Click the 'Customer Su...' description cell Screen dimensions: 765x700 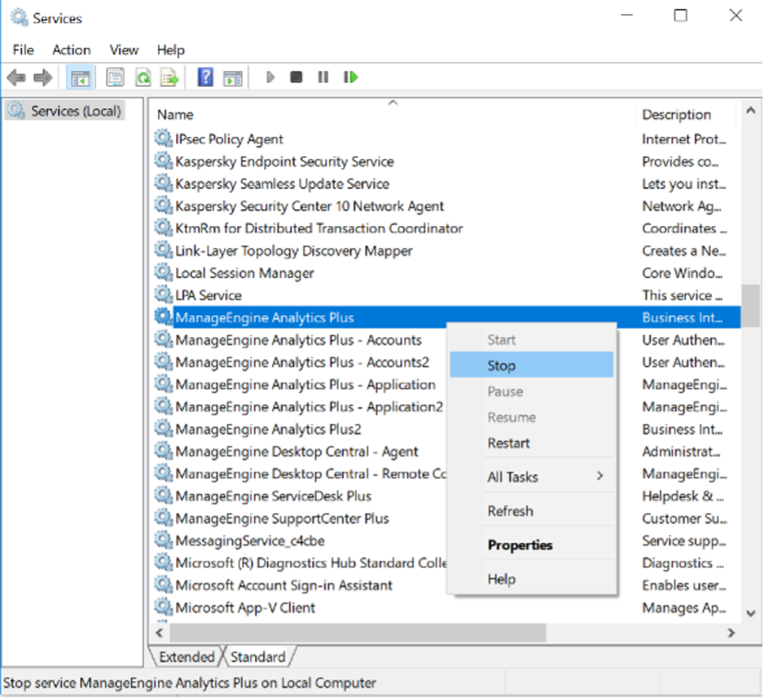pyautogui.click(x=684, y=518)
